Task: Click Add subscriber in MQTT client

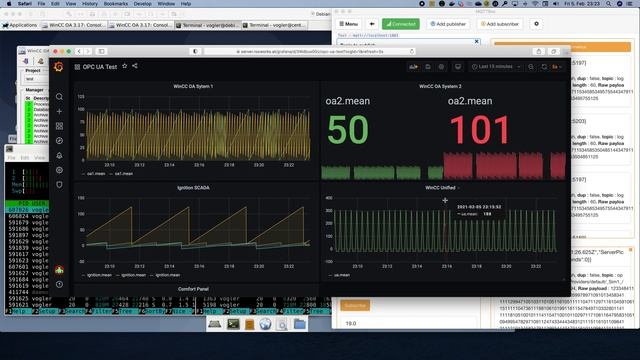Action: click(x=500, y=24)
